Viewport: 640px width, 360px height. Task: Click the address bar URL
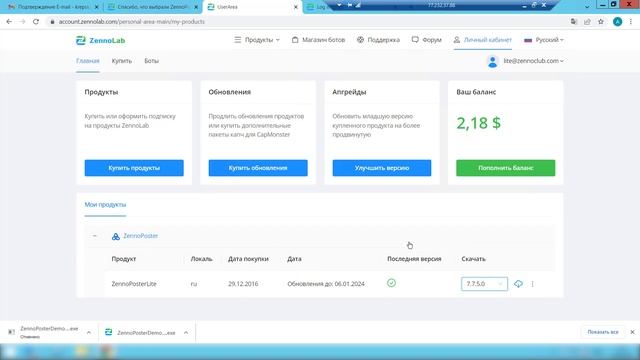click(x=131, y=22)
